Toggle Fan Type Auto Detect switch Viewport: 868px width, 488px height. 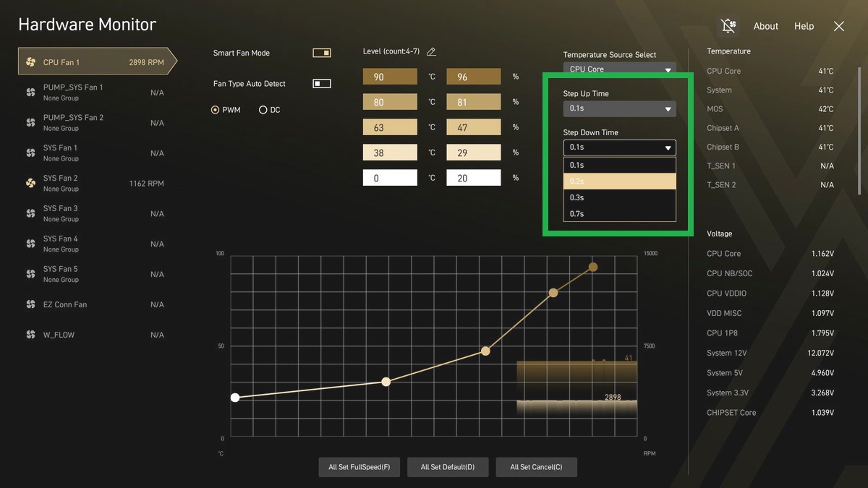321,84
